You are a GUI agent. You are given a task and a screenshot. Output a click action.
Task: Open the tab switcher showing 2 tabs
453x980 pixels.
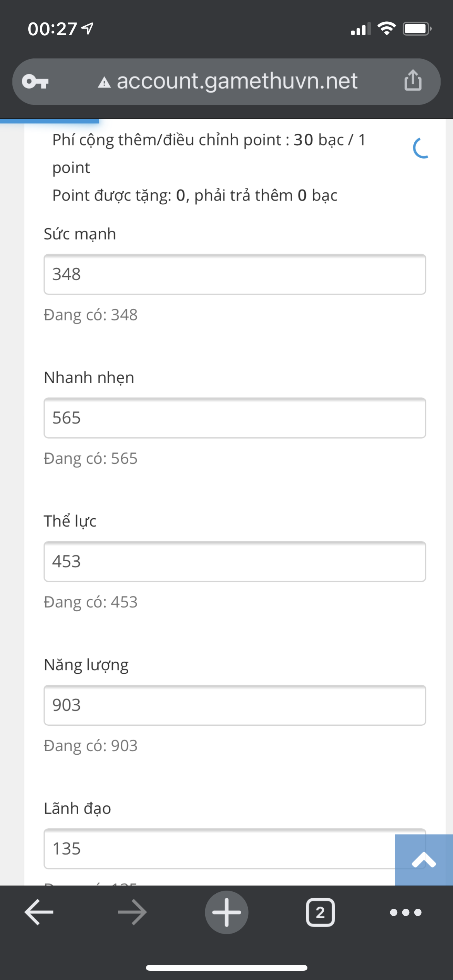(321, 912)
